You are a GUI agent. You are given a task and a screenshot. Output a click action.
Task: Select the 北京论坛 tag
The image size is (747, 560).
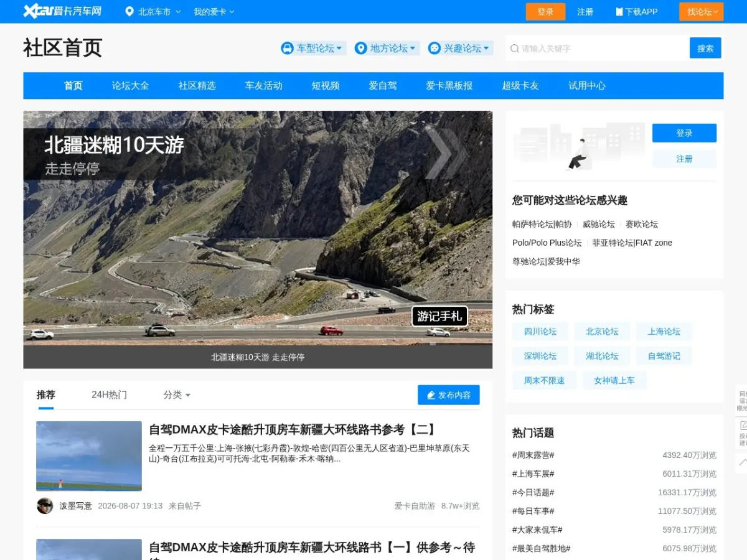click(x=602, y=332)
